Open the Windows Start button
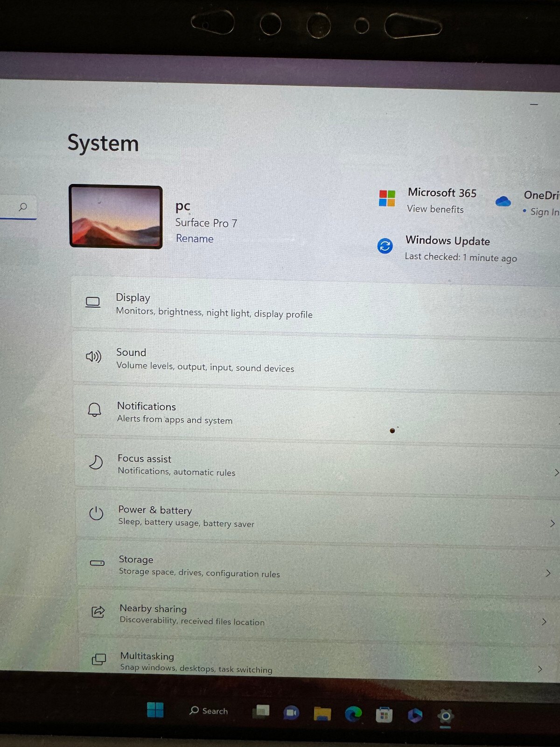 tap(155, 710)
